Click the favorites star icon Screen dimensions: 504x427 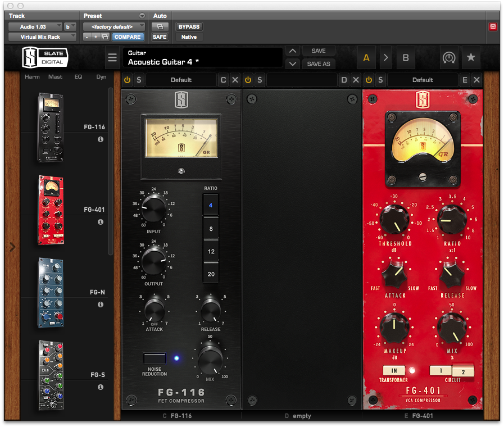(x=471, y=57)
